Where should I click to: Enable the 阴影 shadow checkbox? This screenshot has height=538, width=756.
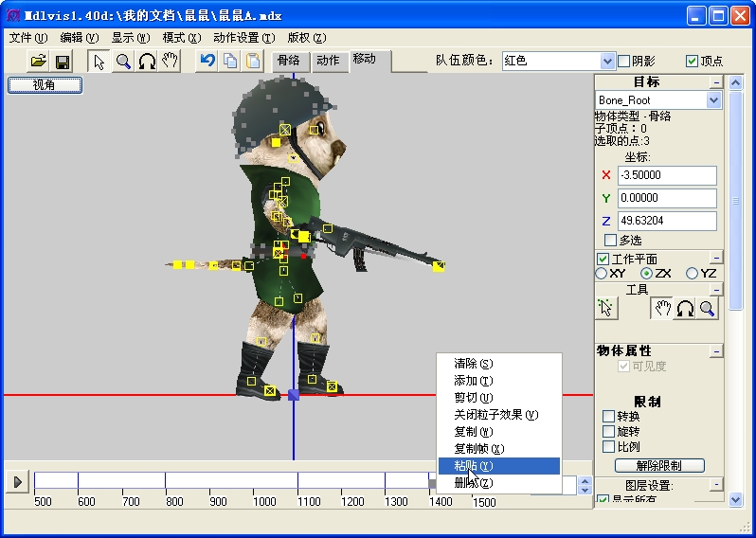(x=623, y=62)
